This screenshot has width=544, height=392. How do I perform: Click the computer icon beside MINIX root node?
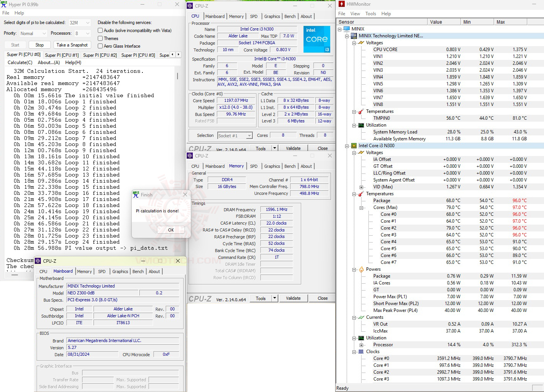click(347, 29)
